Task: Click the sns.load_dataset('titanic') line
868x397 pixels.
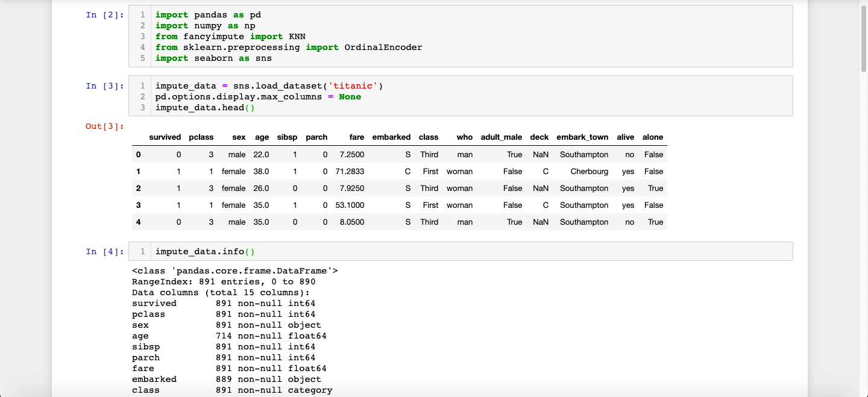Action: (269, 86)
